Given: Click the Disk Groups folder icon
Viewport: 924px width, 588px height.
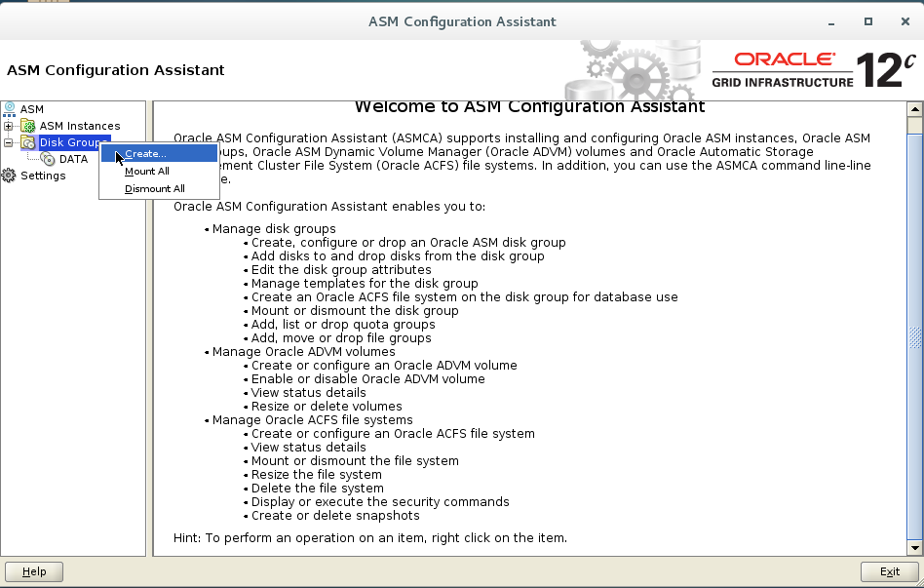Looking at the screenshot, I should pos(27,142).
